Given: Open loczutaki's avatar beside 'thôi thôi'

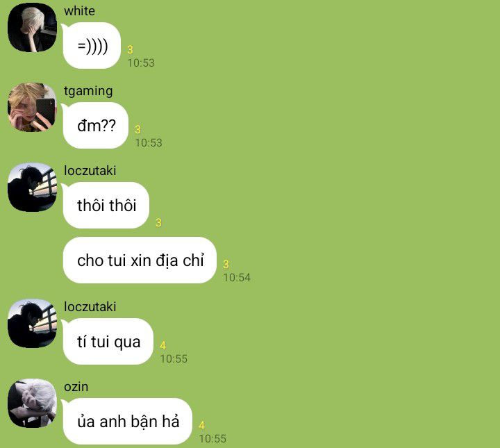Looking at the screenshot, I should tap(32, 187).
